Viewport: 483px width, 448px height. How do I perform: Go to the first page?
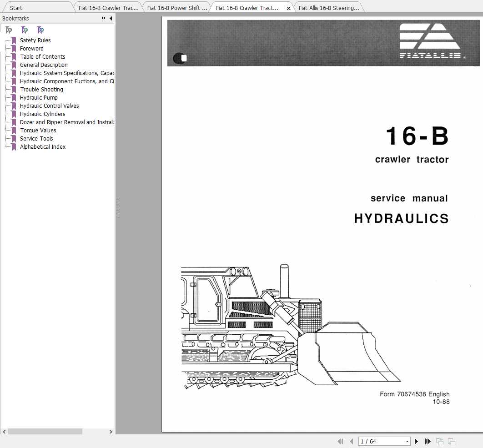(x=340, y=441)
